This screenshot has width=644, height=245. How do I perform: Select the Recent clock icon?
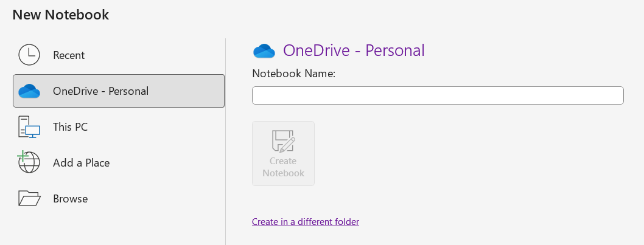29,55
